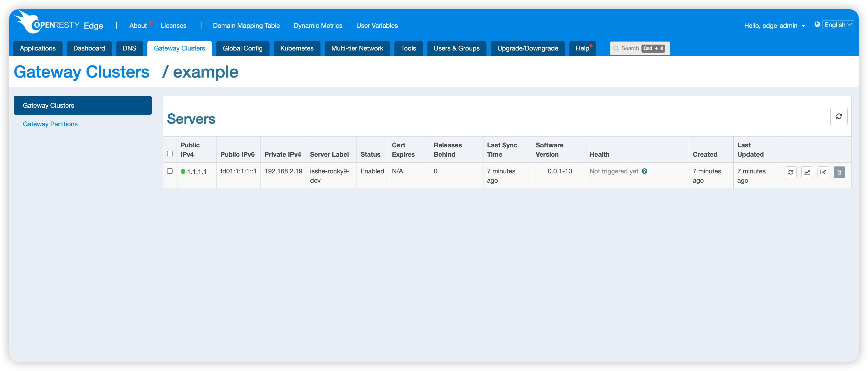Open the Domain Mapping Table link
Viewport: 868px width, 371px height.
[246, 26]
